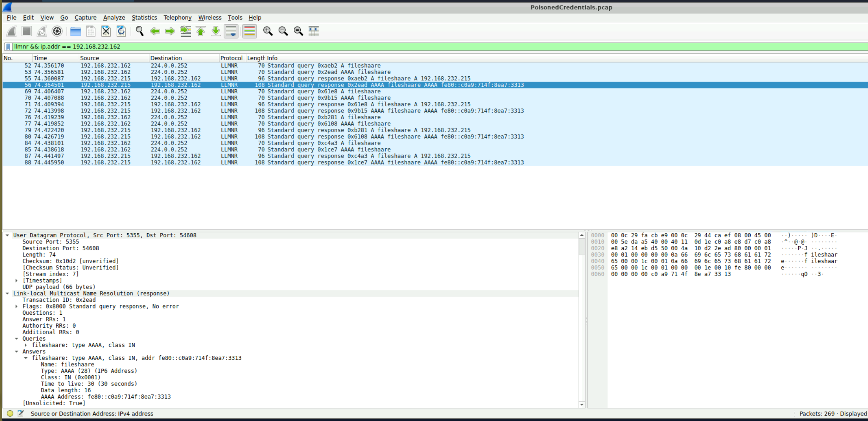Toggle packet colorization rules button
Screen dimensions: 868x421
[x=249, y=31]
